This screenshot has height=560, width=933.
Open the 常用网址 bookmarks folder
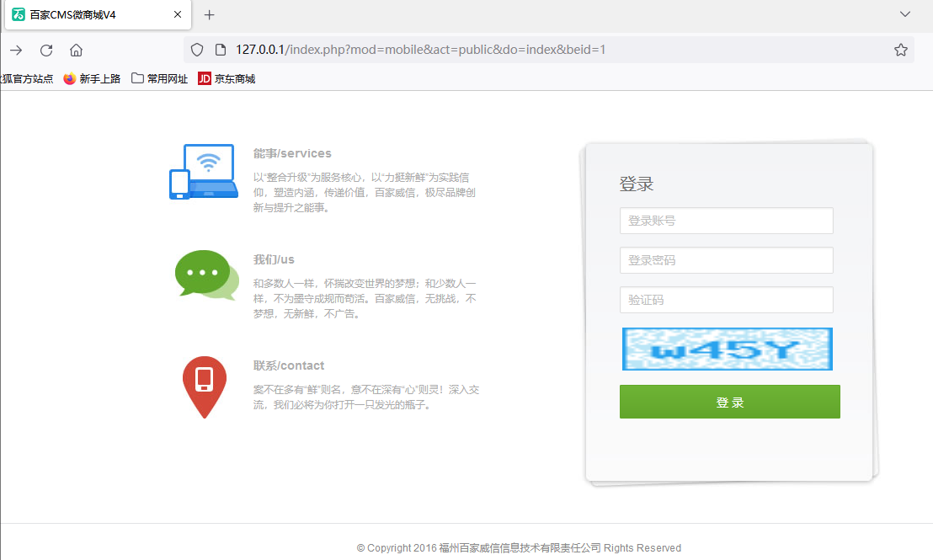pos(158,78)
